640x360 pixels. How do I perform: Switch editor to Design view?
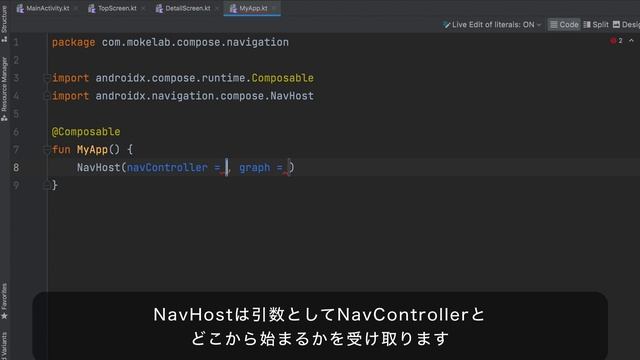click(x=627, y=25)
